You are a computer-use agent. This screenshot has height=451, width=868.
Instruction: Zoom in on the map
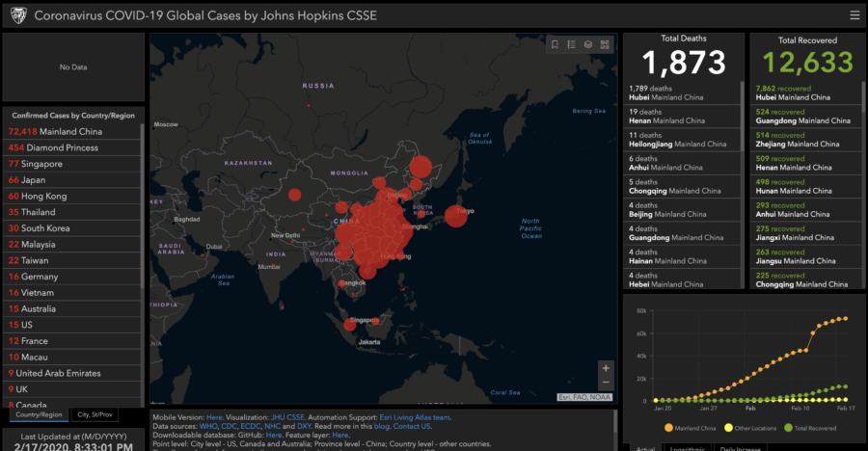click(606, 368)
